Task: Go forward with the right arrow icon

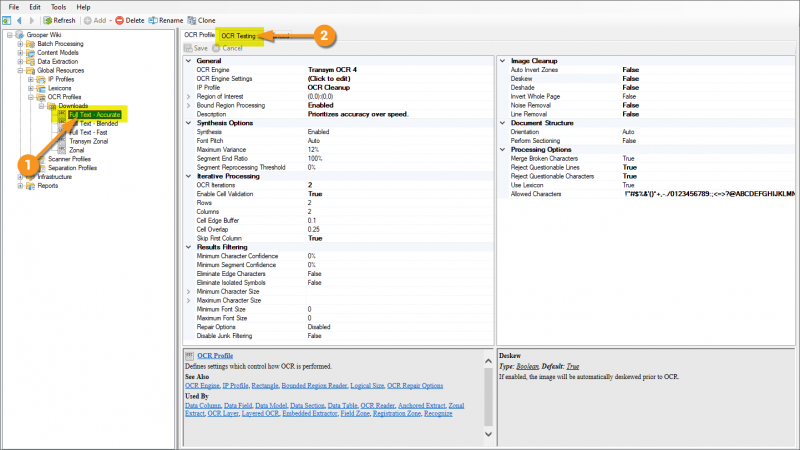Action: (x=32, y=20)
